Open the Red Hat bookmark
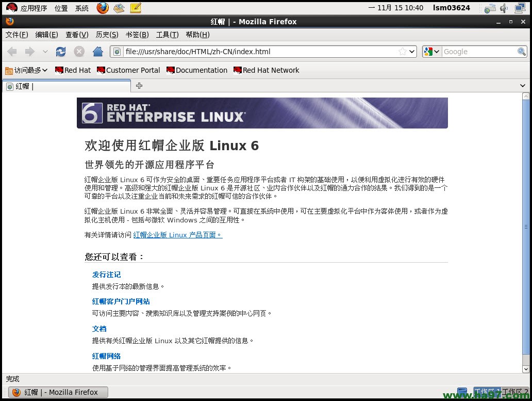The height and width of the screenshot is (401, 532). coord(73,70)
